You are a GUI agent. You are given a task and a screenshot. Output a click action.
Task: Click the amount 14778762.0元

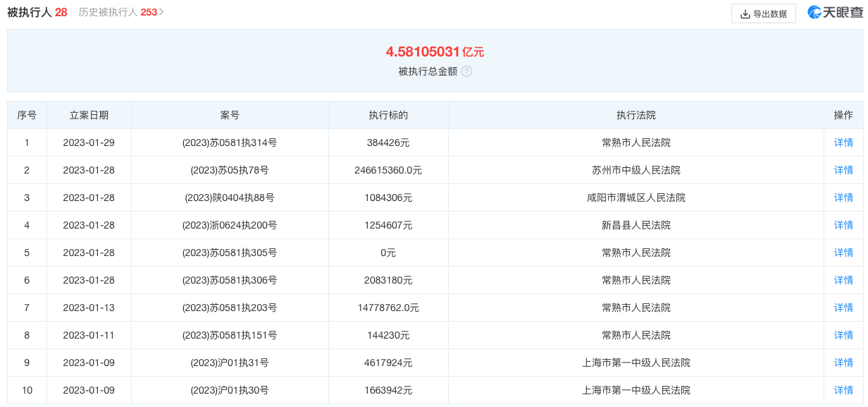pos(388,308)
